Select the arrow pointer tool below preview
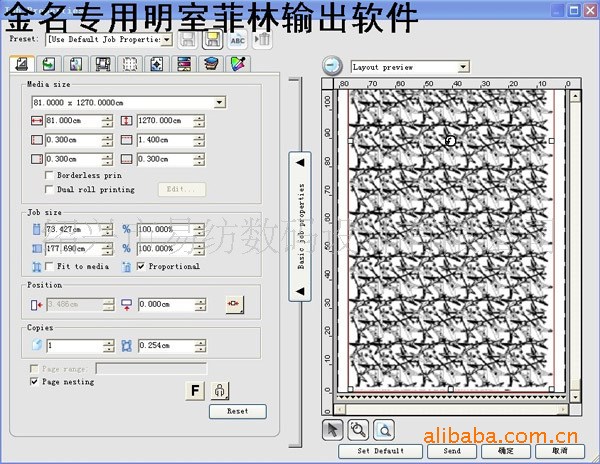 click(x=334, y=429)
